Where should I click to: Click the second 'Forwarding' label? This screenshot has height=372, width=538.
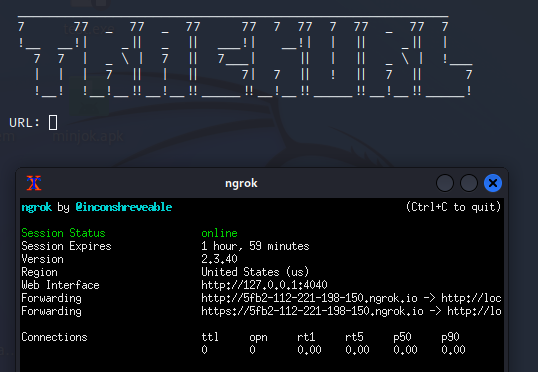point(51,311)
